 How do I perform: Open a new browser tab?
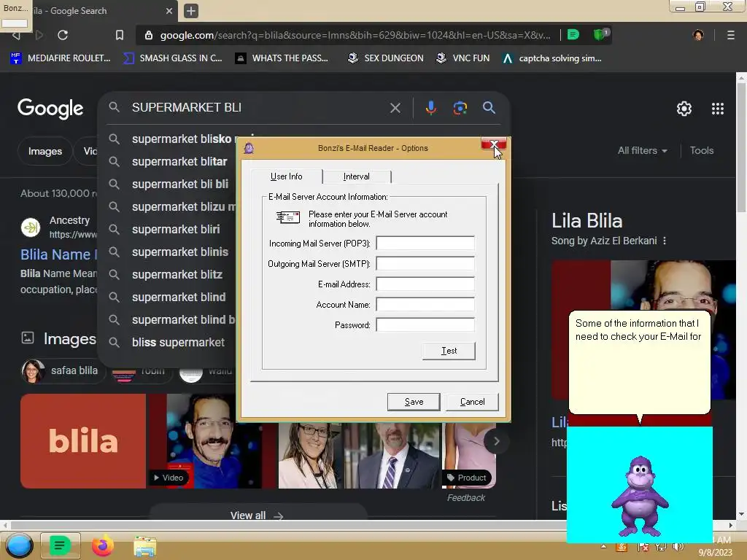[x=191, y=10]
